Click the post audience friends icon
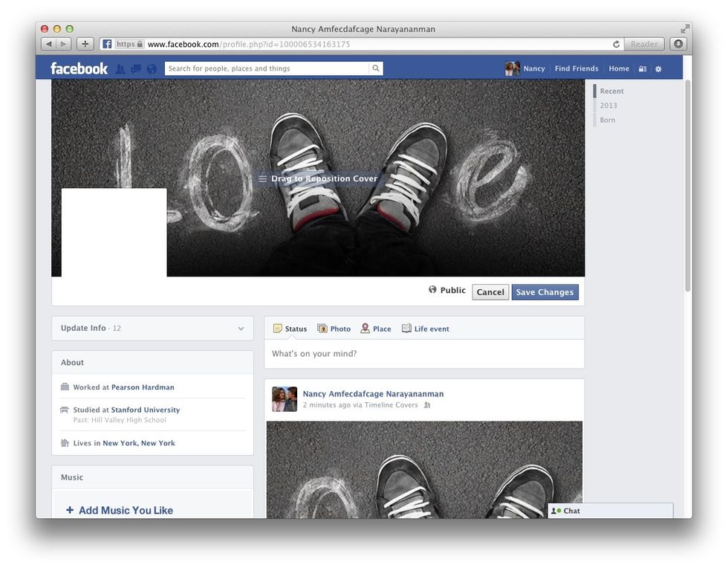The height and width of the screenshot is (568, 728). coord(427,405)
